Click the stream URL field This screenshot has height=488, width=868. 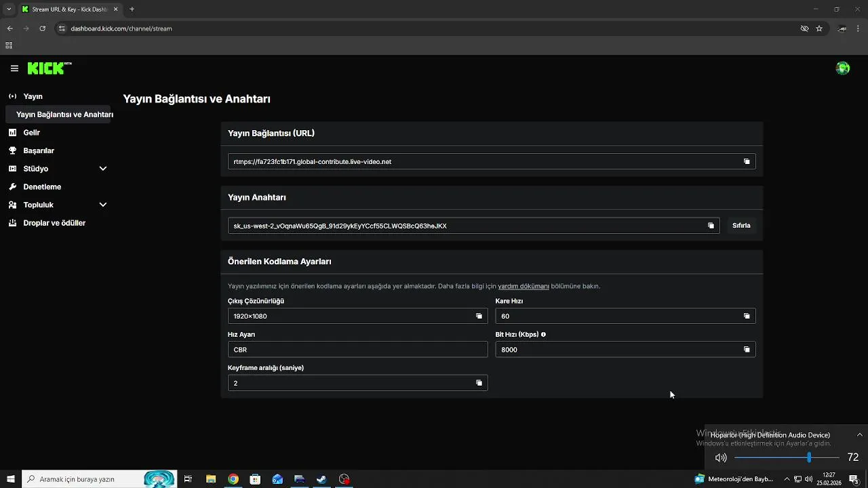click(492, 161)
